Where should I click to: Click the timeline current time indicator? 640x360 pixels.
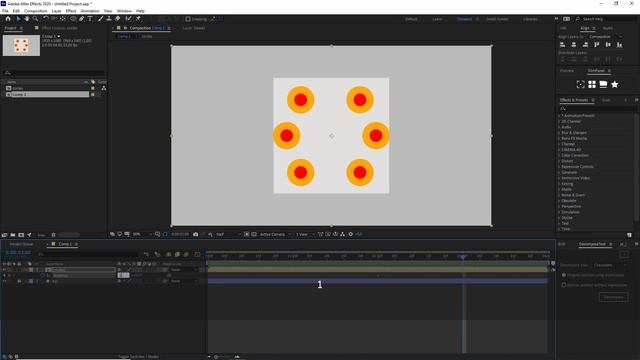[463, 257]
